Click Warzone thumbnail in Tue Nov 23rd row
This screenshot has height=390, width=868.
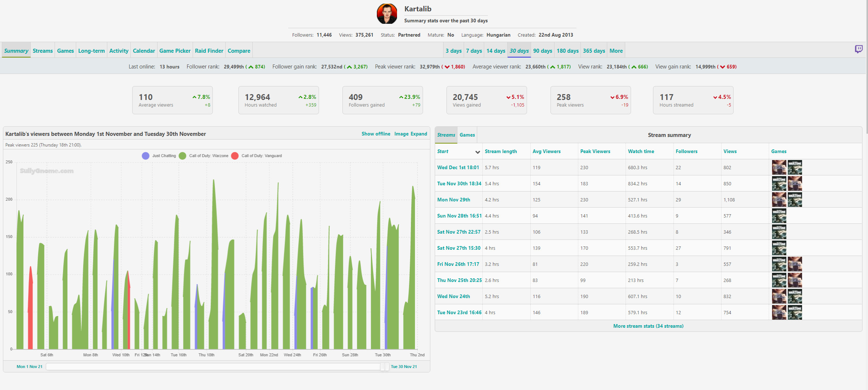click(795, 313)
